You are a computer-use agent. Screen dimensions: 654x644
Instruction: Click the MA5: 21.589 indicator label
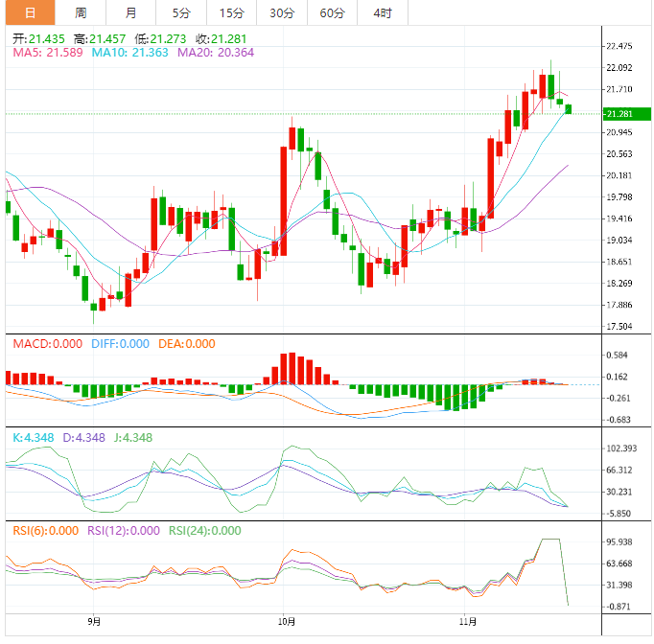click(48, 53)
